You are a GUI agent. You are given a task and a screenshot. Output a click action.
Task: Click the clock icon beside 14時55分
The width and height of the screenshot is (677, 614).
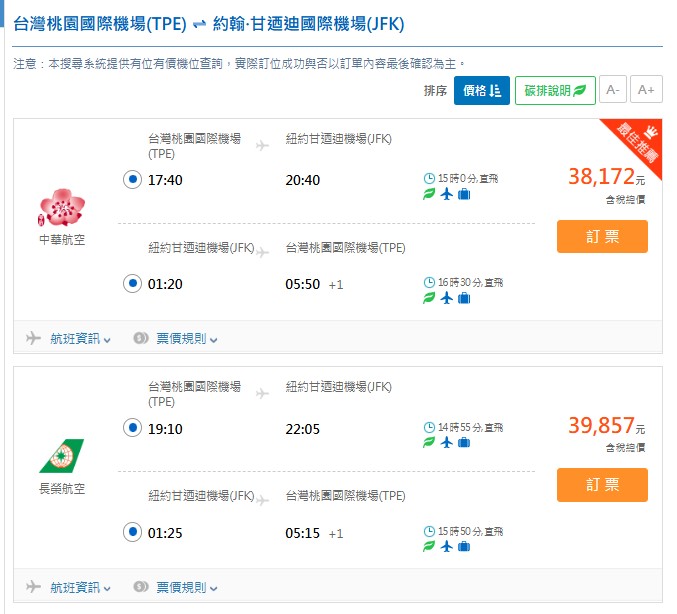tap(429, 427)
